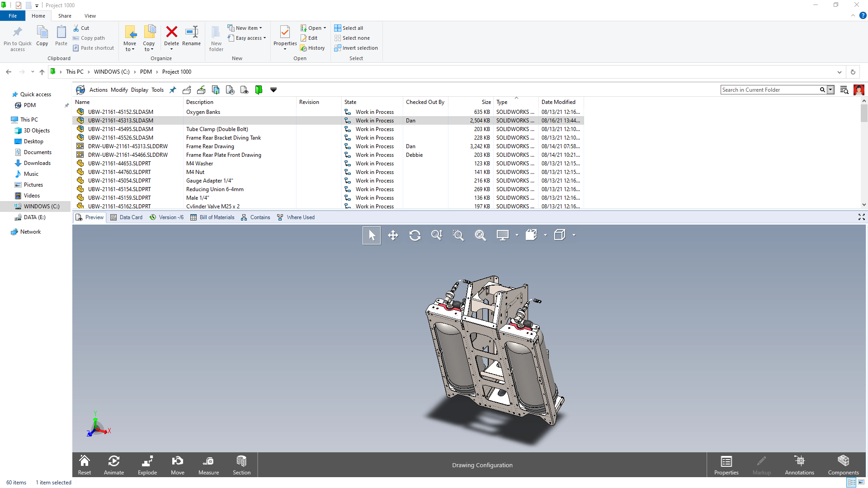Image resolution: width=868 pixels, height=488 pixels.
Task: Click inside the Search in Current Folder field
Action: click(x=769, y=89)
